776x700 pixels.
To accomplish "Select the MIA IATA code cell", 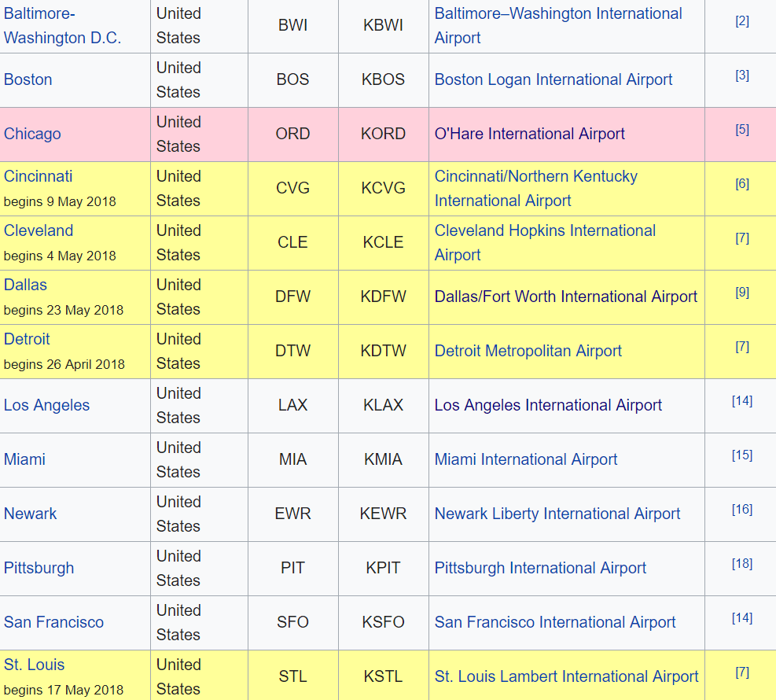I will tap(293, 459).
